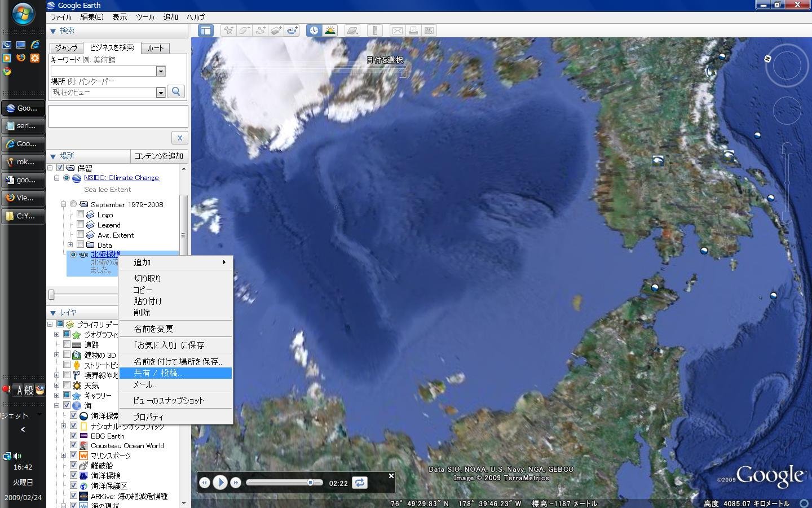Click the ARKive layer icon

(83, 496)
